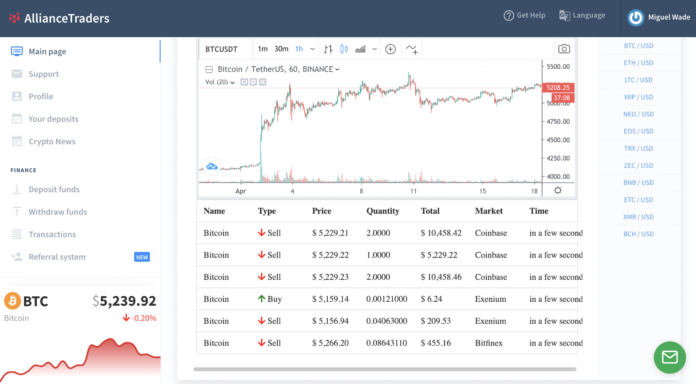Select the ZEC / USD pair
This screenshot has height=384, width=696.
click(638, 166)
